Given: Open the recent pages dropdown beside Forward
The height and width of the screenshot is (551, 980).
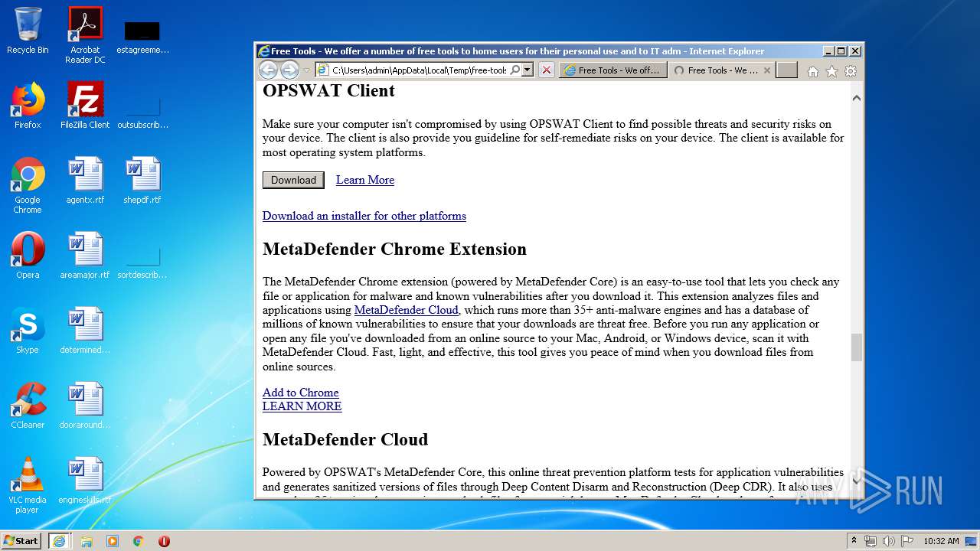Looking at the screenshot, I should click(x=306, y=70).
